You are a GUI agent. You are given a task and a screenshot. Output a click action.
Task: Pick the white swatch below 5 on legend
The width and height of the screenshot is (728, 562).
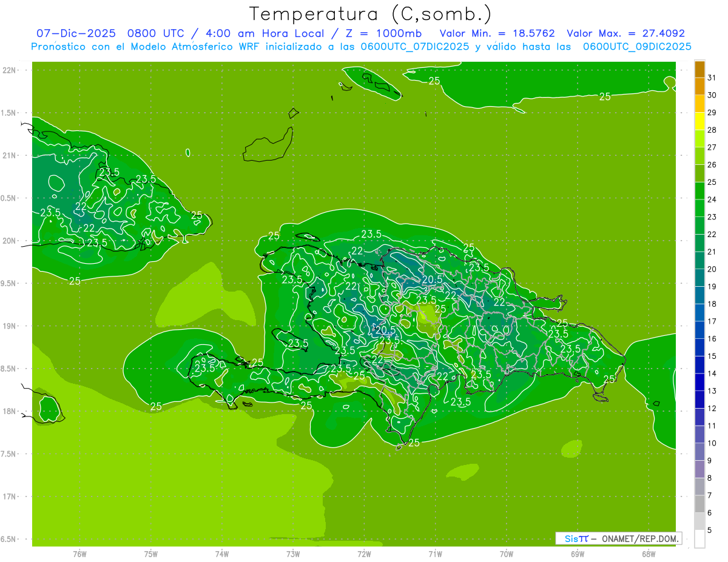[699, 538]
